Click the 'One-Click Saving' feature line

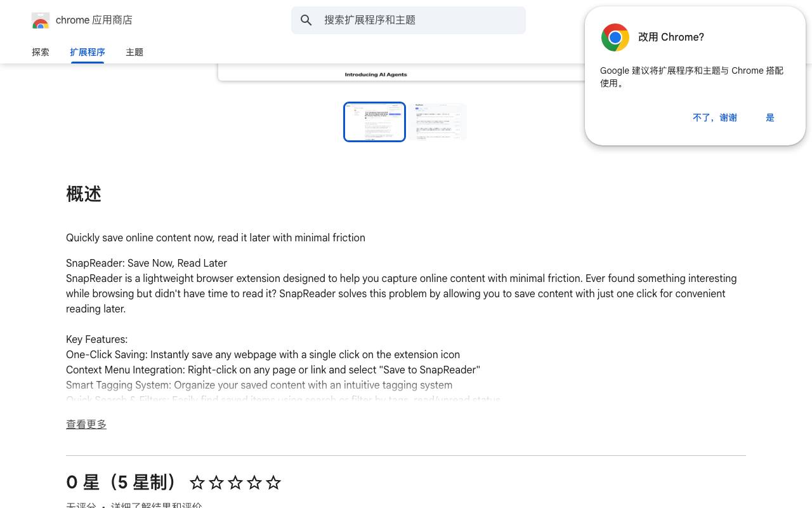263,354
